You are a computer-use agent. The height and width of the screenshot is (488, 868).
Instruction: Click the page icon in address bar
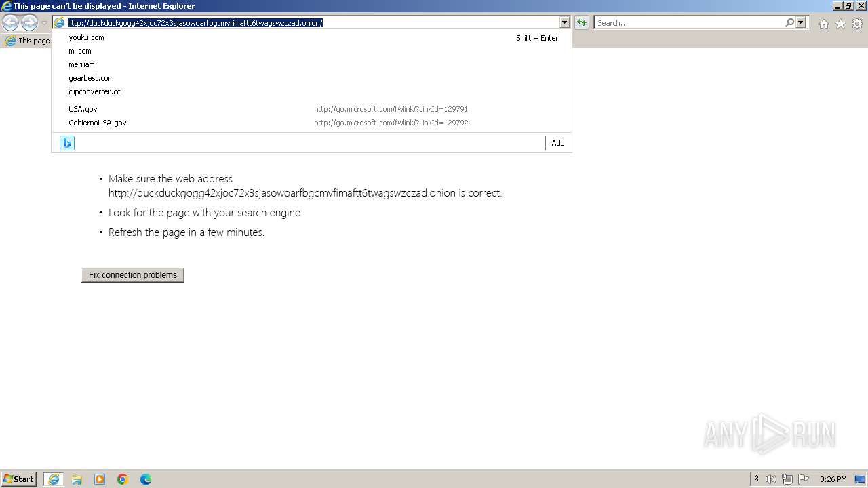60,23
